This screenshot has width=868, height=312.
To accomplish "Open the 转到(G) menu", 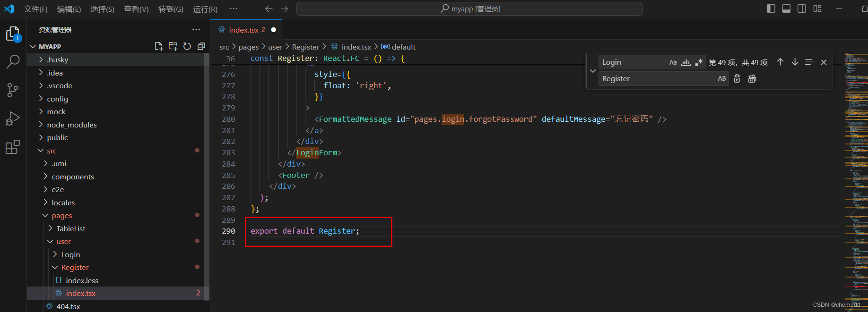I will 171,9.
